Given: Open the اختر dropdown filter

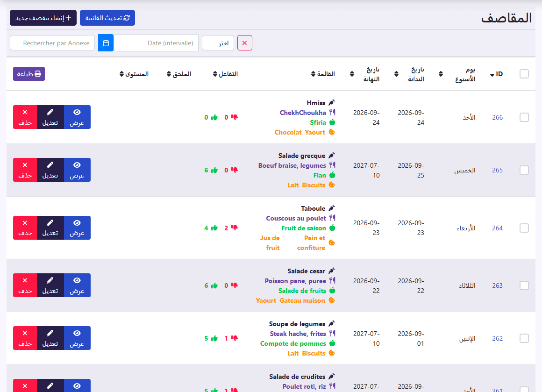Looking at the screenshot, I should 218,43.
